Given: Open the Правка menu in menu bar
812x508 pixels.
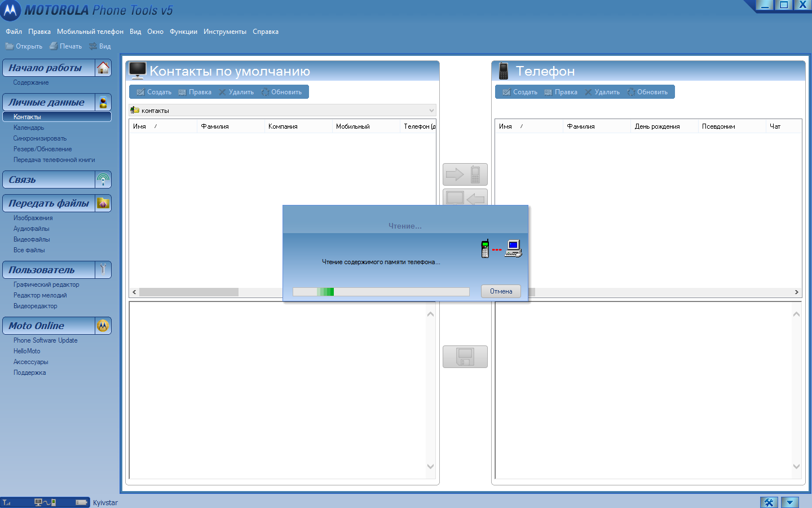Looking at the screenshot, I should click(39, 32).
